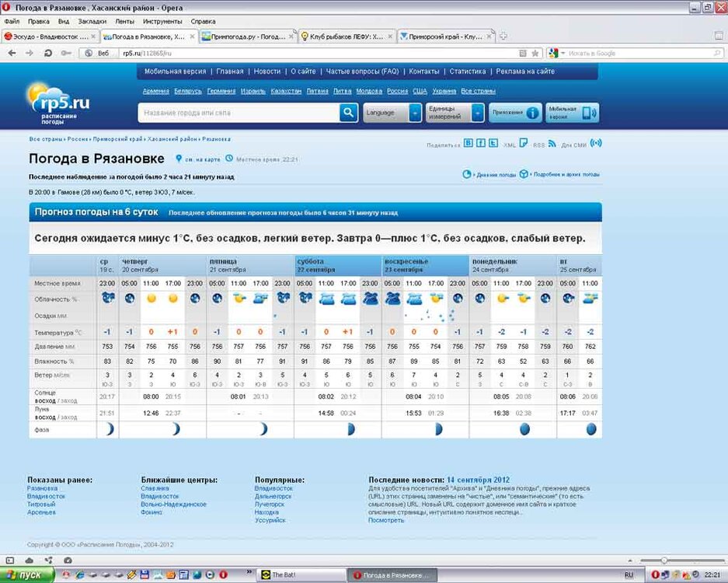Expand the Единицы измерения dropdown
Image resolution: width=728 pixels, height=583 pixels.
[x=455, y=113]
